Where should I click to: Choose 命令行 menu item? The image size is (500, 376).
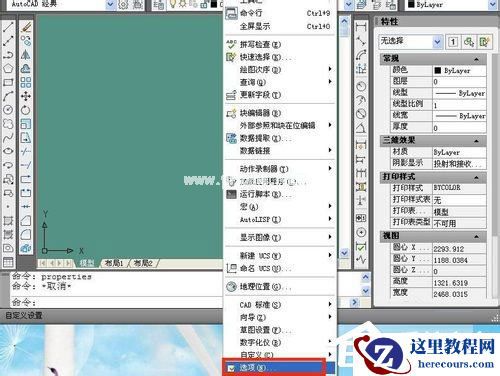click(280, 13)
